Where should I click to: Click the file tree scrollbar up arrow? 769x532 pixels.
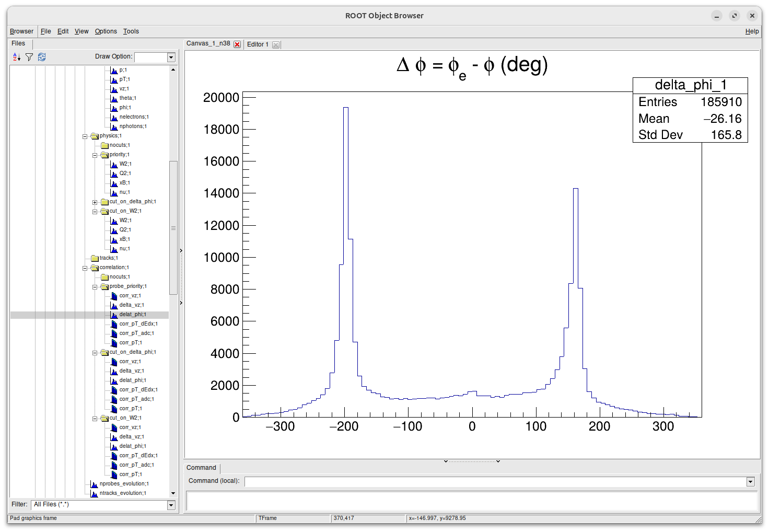point(173,70)
